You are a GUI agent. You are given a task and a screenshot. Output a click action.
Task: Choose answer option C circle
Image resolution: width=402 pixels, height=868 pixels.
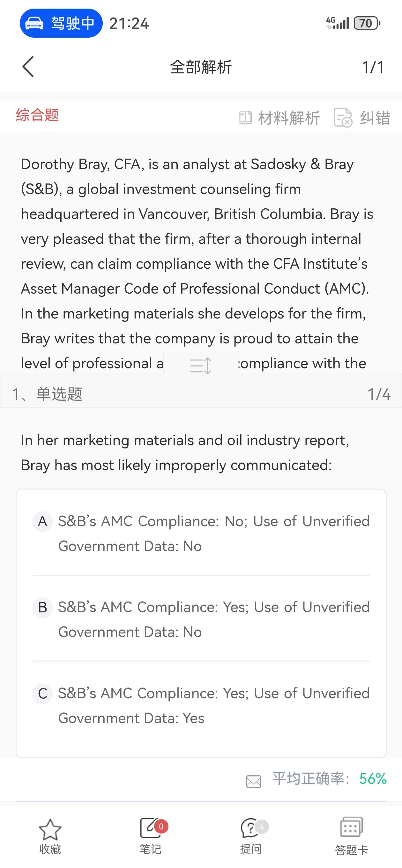pos(42,693)
